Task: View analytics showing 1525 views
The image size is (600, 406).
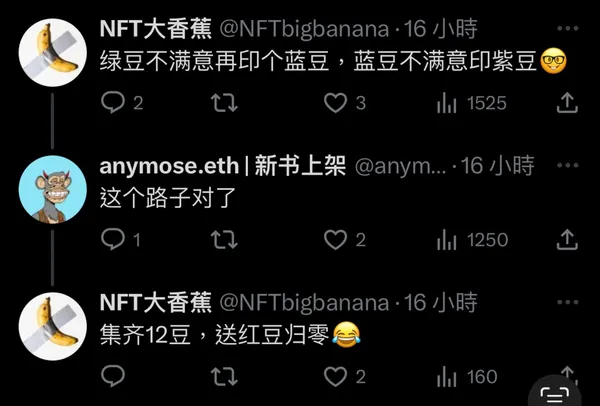Action: point(471,103)
